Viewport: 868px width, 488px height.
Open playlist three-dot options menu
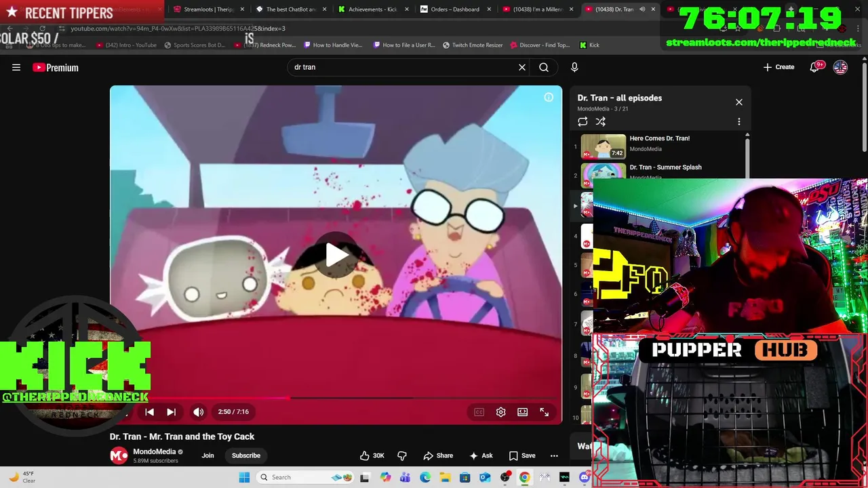coord(739,122)
